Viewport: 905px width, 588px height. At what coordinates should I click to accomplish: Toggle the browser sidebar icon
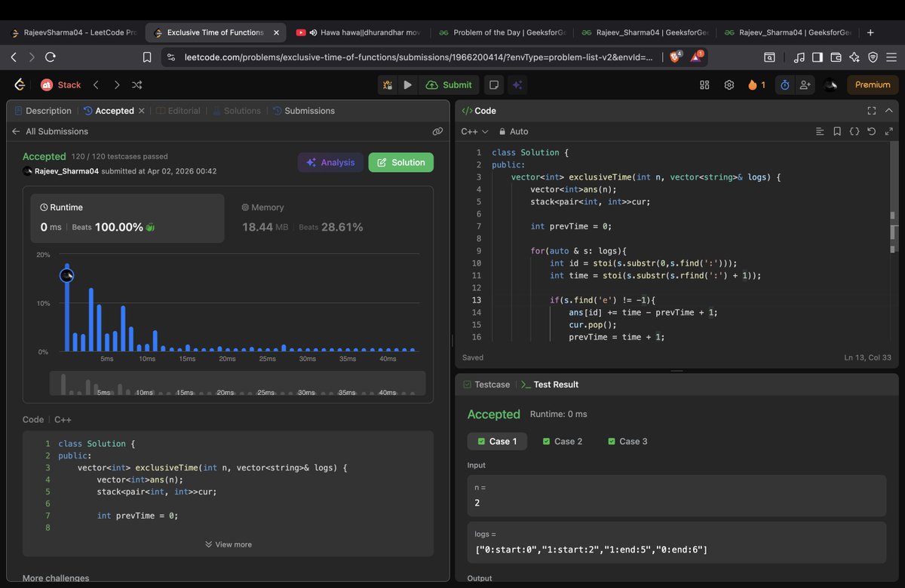tap(817, 57)
